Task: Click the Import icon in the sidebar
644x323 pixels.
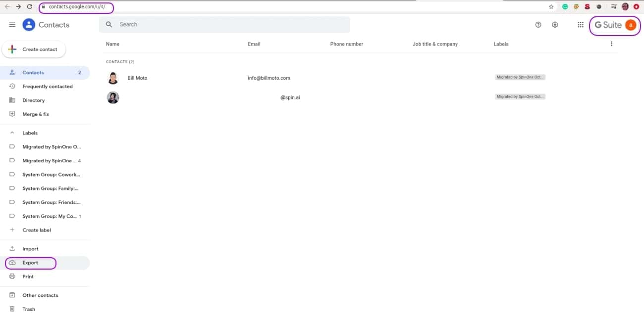Action: tap(12, 248)
